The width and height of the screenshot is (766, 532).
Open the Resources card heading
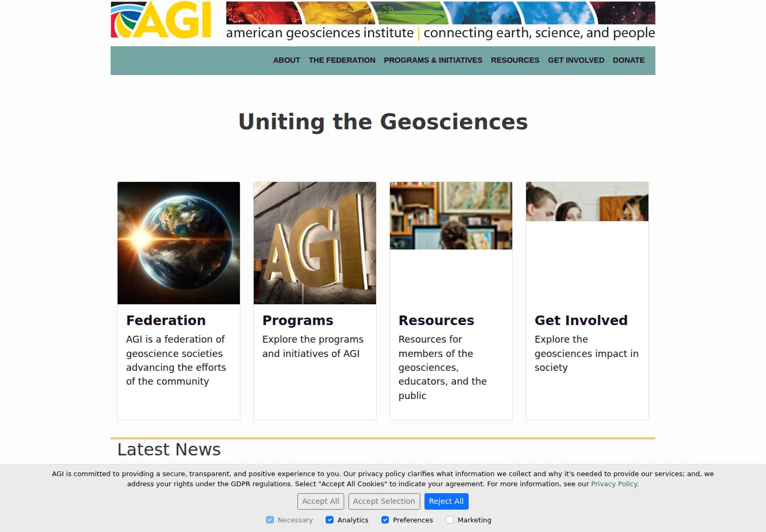tap(436, 320)
